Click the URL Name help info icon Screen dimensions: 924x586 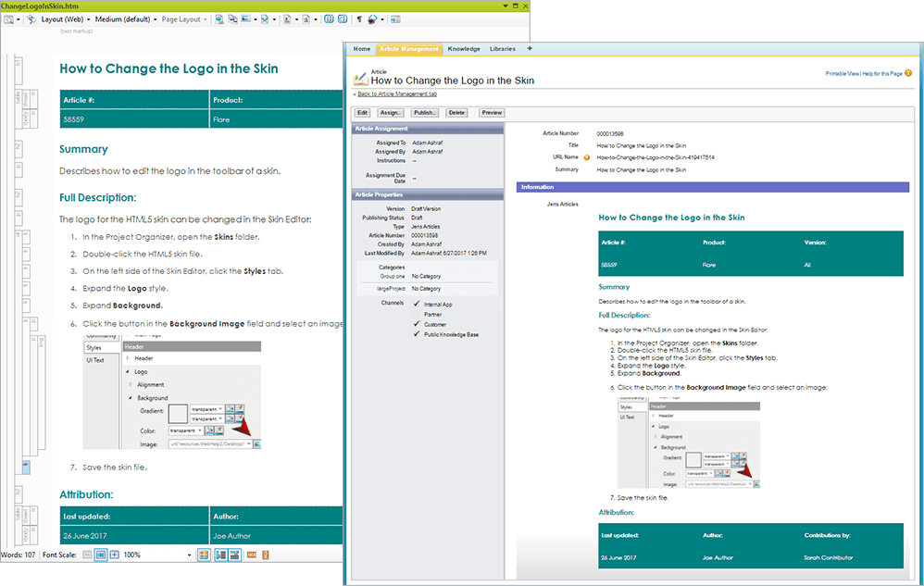click(x=586, y=157)
